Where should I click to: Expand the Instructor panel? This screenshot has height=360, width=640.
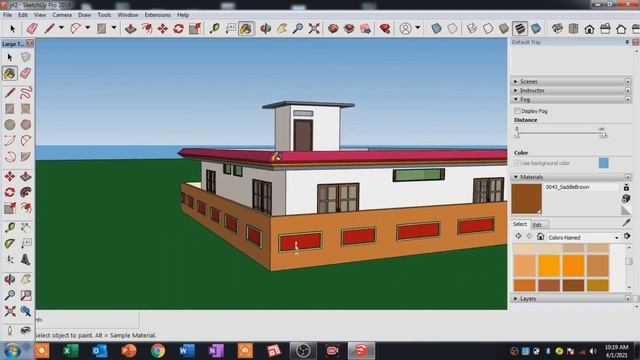click(x=571, y=91)
